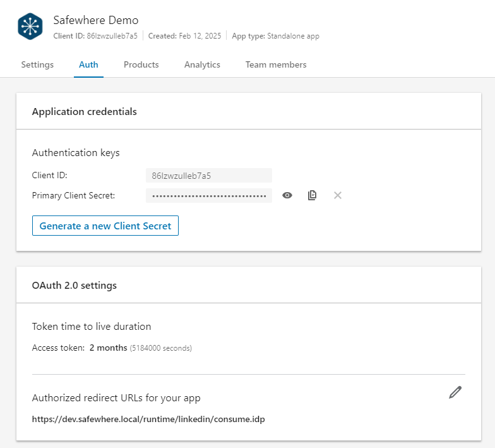Click the Safewhere Demo app title

tap(95, 20)
